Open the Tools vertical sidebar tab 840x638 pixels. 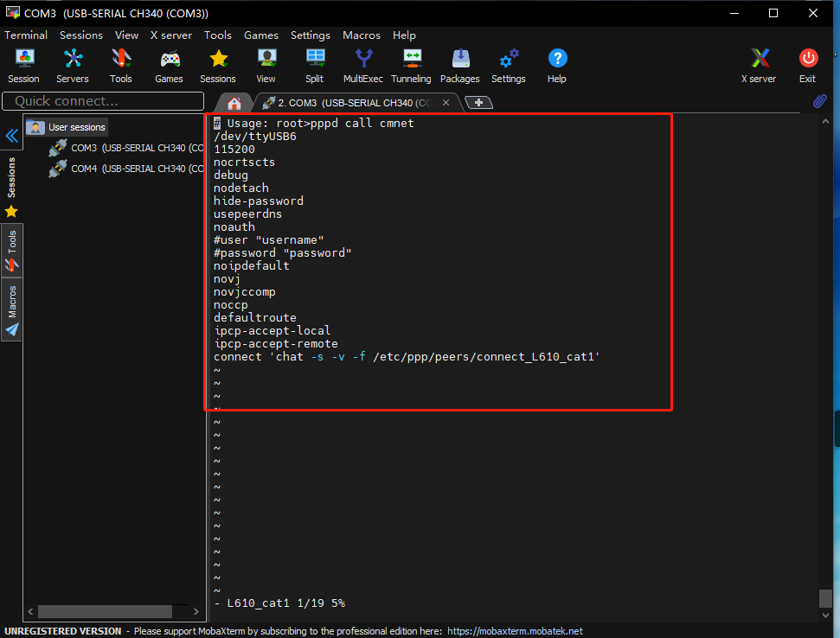[x=12, y=250]
